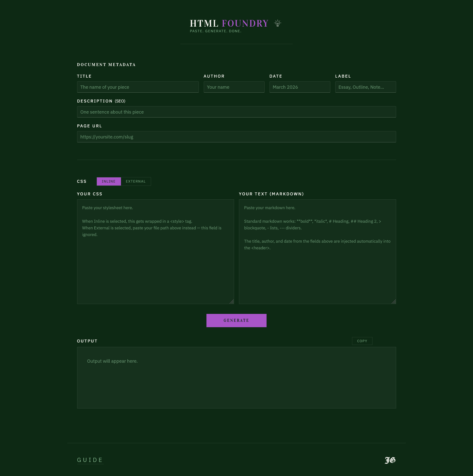
Task: Switch CSS mode to EXTERNAL
Action: click(136, 181)
